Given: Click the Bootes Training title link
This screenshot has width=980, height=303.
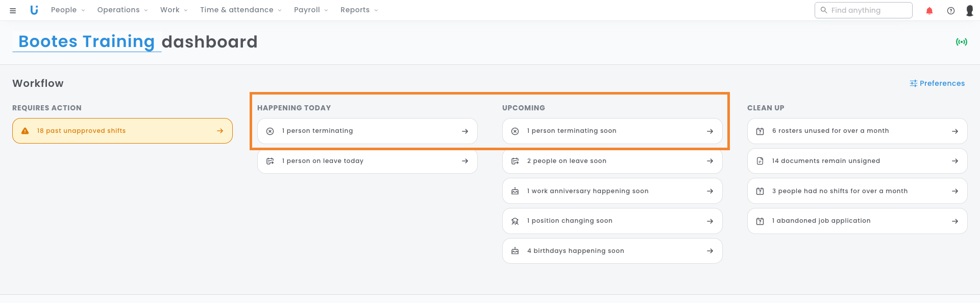Looking at the screenshot, I should coord(86,41).
